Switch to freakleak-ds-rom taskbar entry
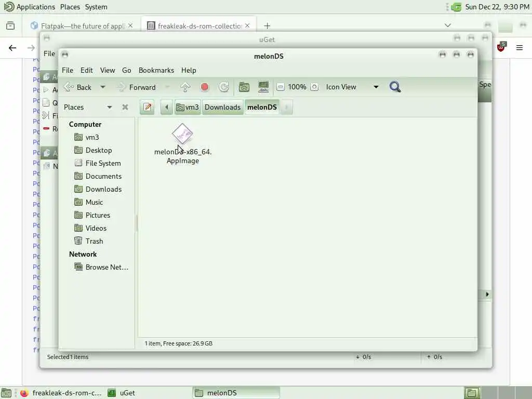532x399 pixels. click(x=61, y=393)
